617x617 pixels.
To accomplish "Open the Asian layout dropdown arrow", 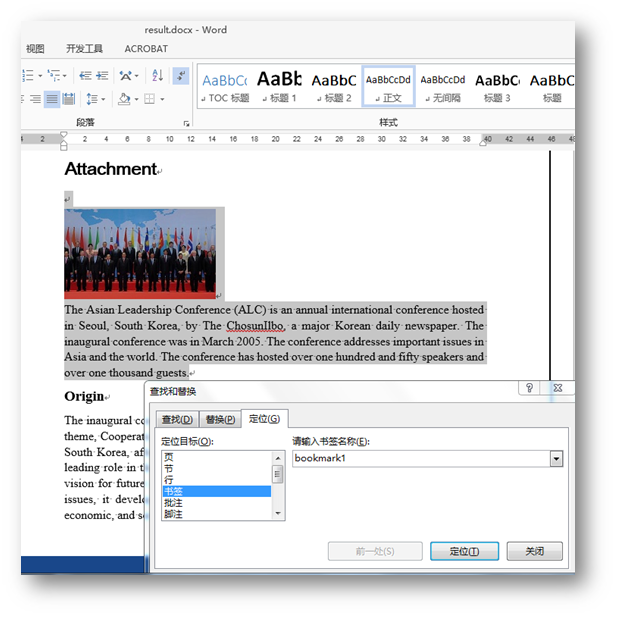I will (x=137, y=76).
